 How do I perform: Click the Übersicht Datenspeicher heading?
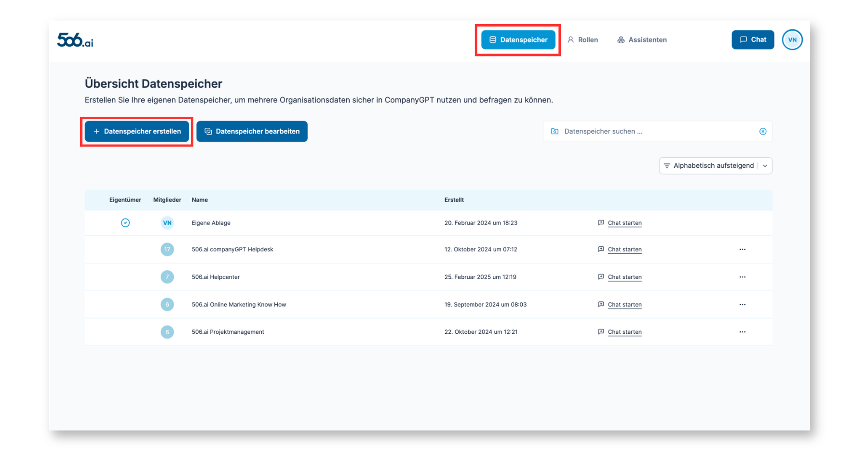click(x=153, y=83)
